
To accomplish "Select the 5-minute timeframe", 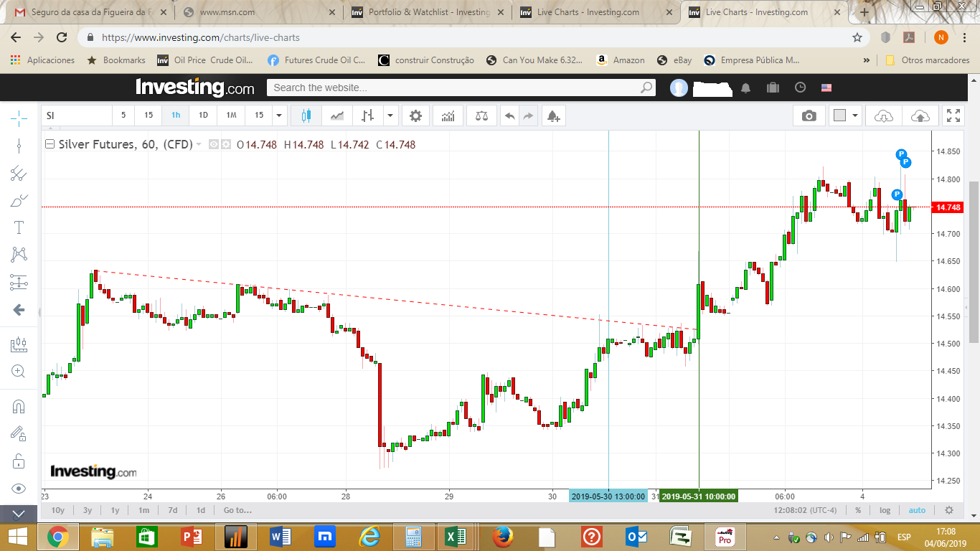I will (123, 116).
